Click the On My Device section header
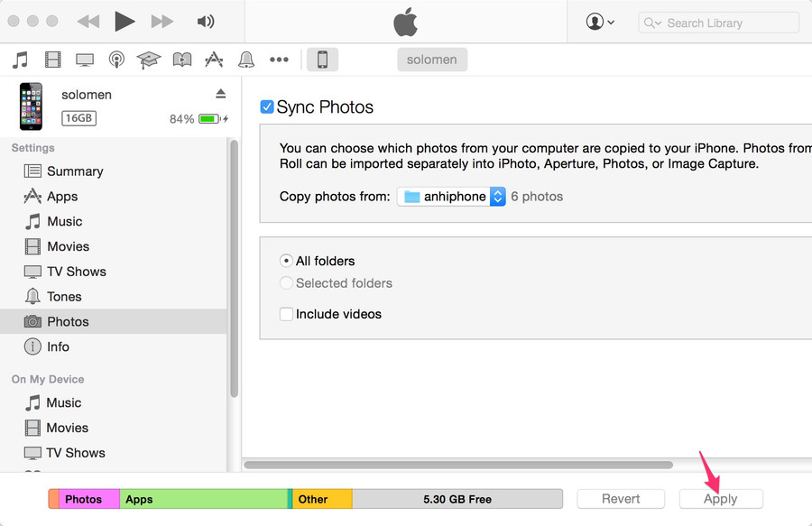The height and width of the screenshot is (526, 812). tap(48, 379)
